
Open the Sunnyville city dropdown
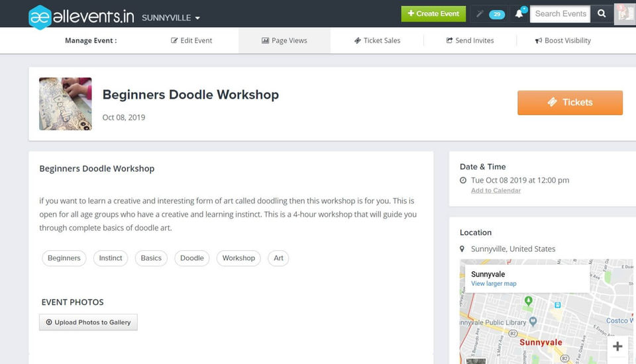171,18
